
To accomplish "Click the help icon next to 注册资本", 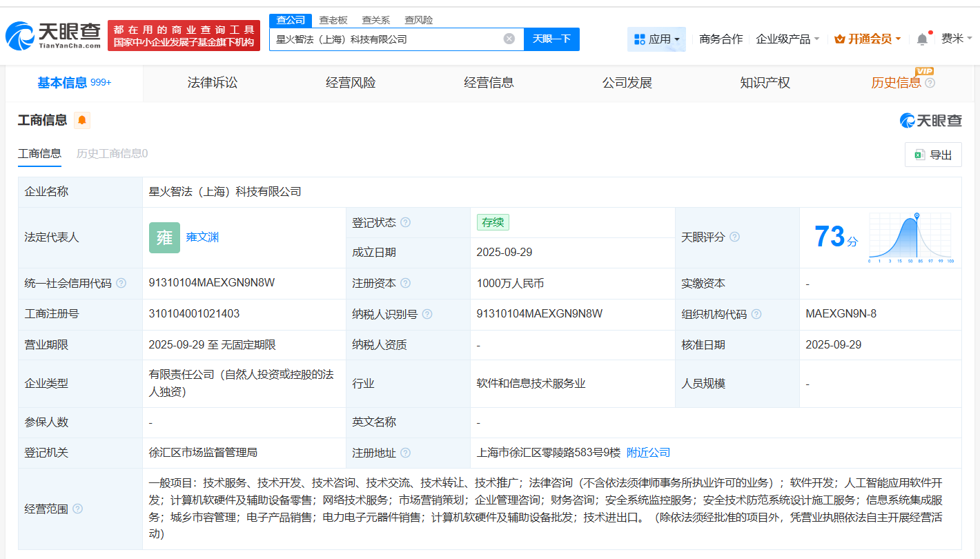I will [x=406, y=283].
